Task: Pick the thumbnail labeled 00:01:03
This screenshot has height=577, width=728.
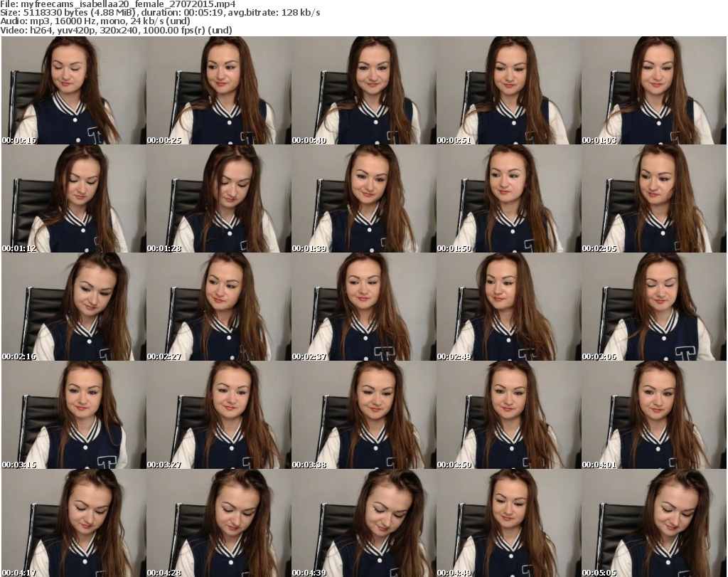Action: click(x=654, y=90)
